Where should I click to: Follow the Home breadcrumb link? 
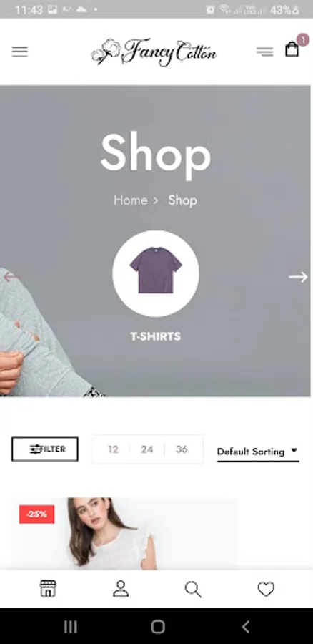131,200
